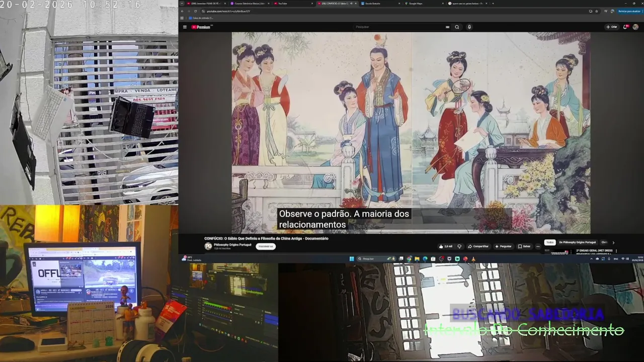Select the Todos filter chip

550,242
